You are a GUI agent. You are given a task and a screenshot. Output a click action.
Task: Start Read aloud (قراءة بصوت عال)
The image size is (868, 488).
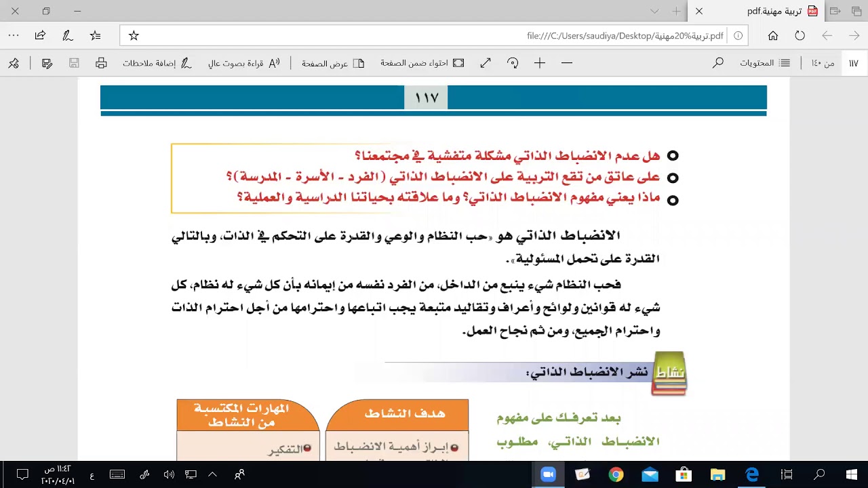click(244, 63)
